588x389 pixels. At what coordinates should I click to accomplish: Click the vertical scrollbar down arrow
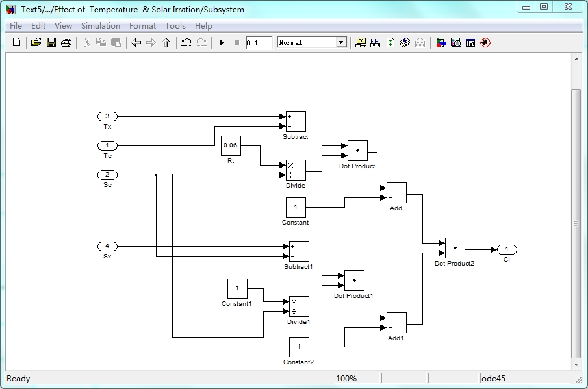point(575,364)
